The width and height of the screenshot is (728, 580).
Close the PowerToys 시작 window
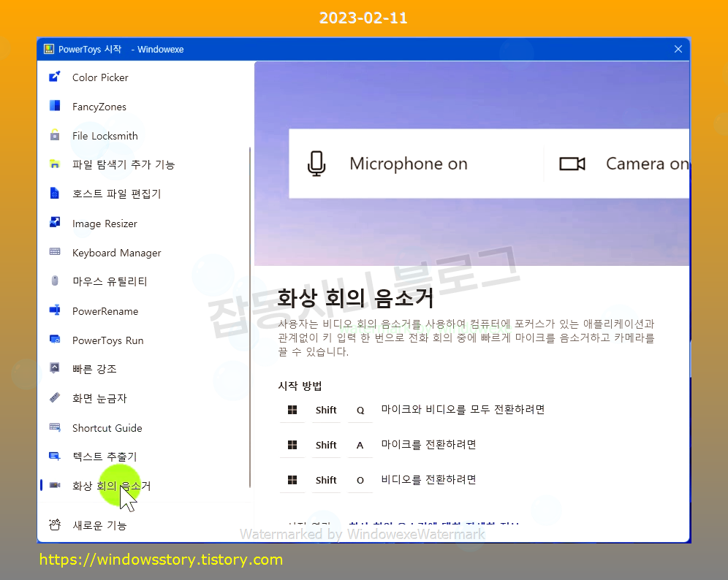(678, 49)
